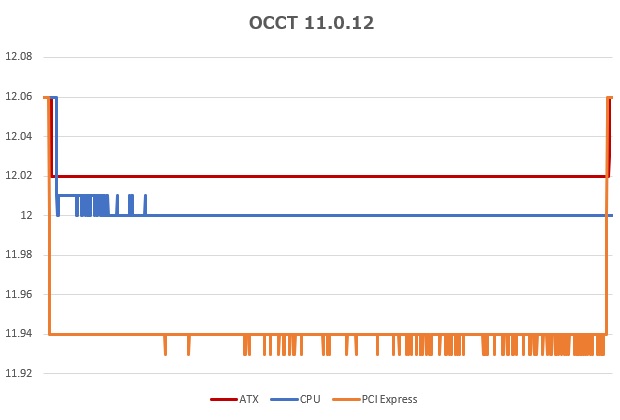This screenshot has height=420, width=620.
Task: Click the orange PCI Express legend marker
Action: [345, 399]
